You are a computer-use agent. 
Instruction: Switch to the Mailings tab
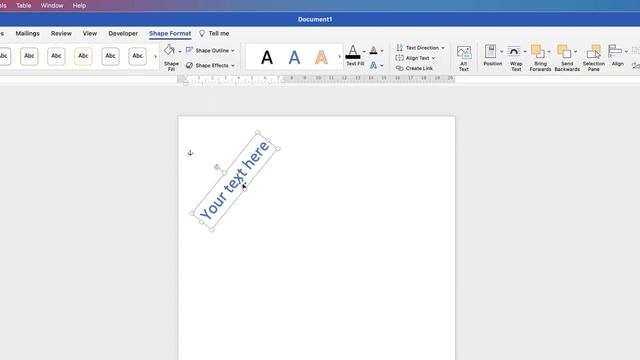(27, 33)
